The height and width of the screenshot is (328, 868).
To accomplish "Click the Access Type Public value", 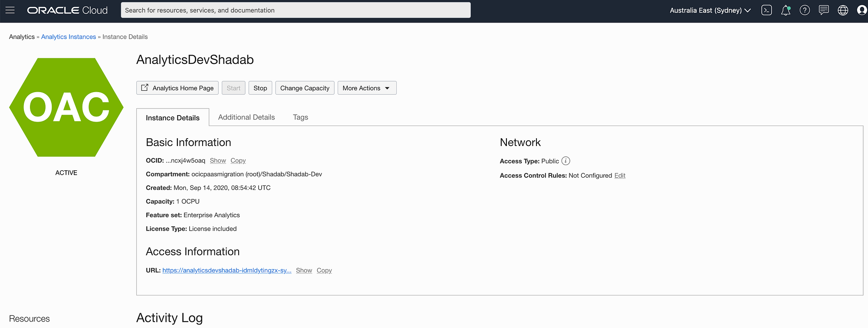I will point(550,161).
